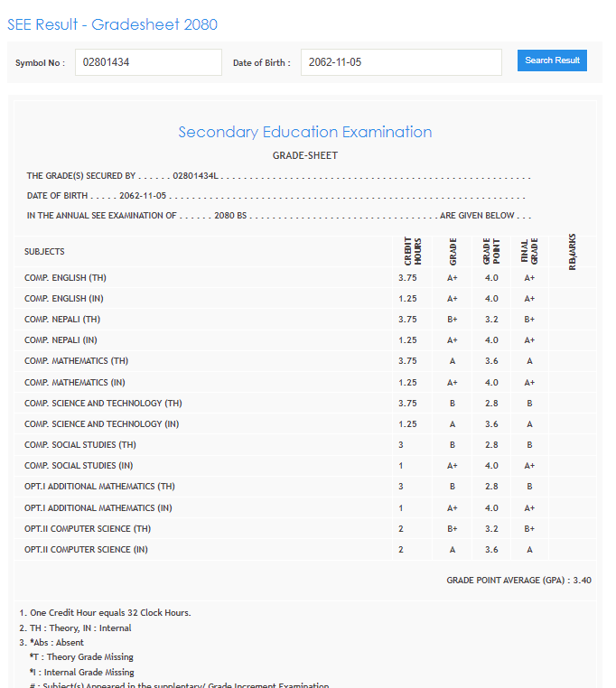Click the Date of Birth input field
Screen dimensions: 616x688
400,62
